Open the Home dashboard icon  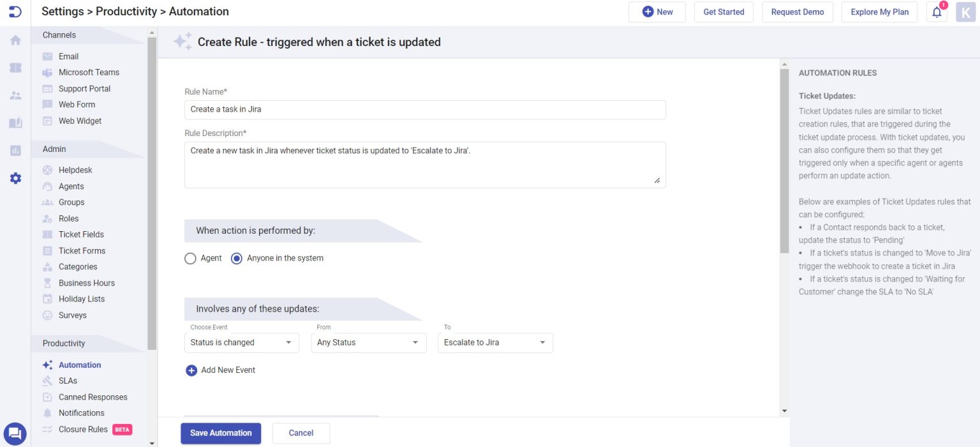click(x=15, y=40)
